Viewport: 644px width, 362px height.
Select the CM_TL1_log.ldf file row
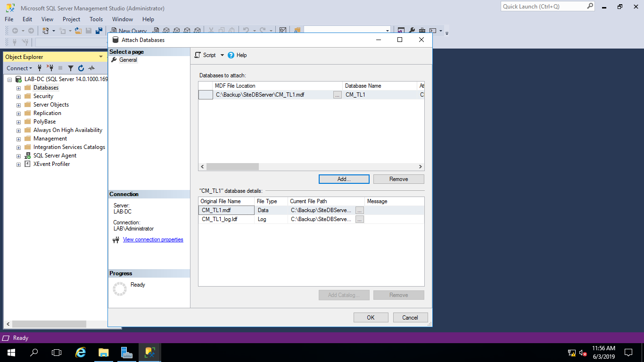point(311,219)
